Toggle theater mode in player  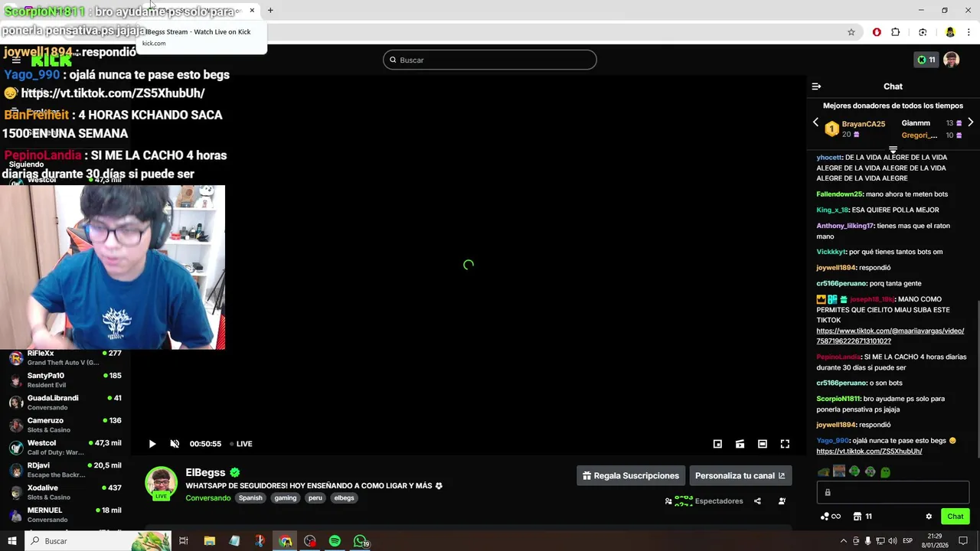[763, 444]
